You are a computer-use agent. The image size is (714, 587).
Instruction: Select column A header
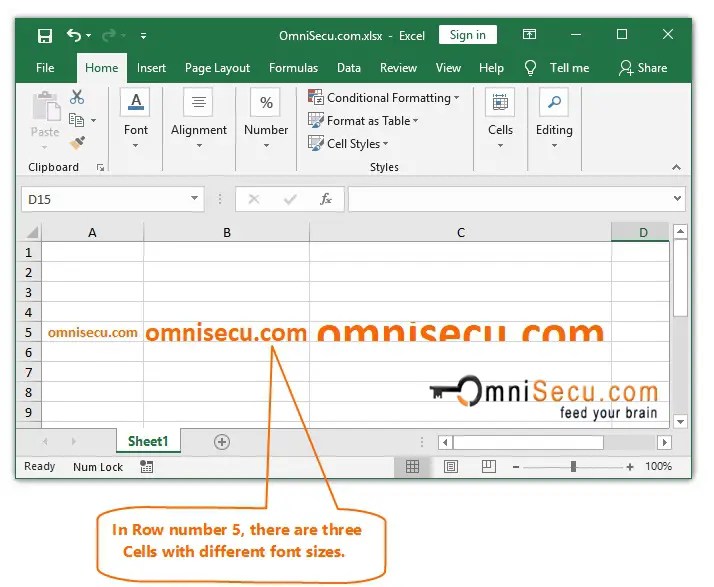(x=92, y=233)
